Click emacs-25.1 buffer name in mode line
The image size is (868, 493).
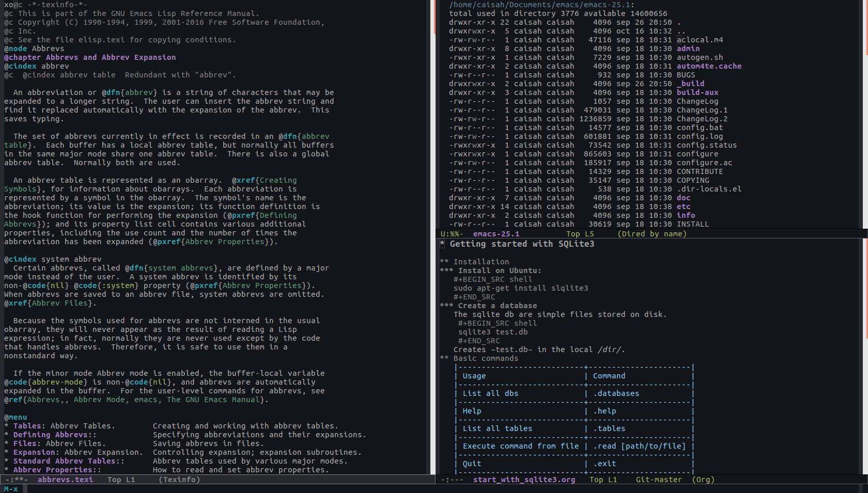[x=496, y=234]
